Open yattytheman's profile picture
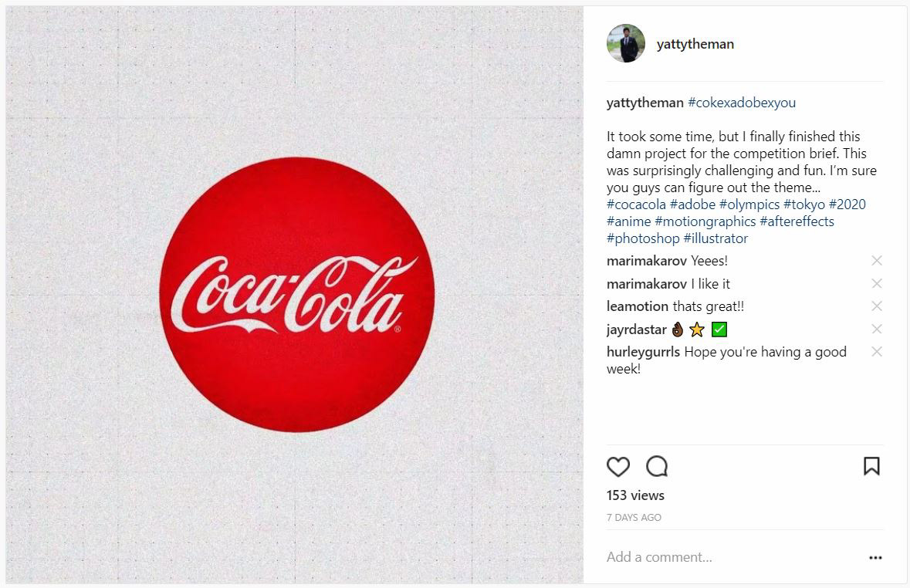910x588 pixels. pyautogui.click(x=626, y=43)
